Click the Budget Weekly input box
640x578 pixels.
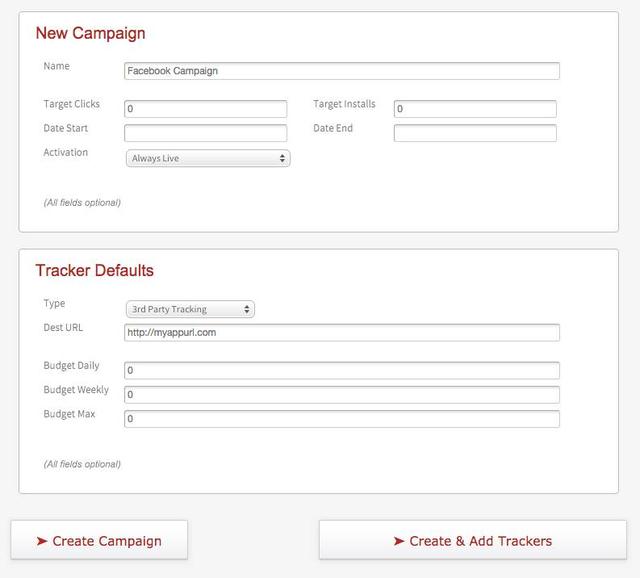pyautogui.click(x=341, y=394)
